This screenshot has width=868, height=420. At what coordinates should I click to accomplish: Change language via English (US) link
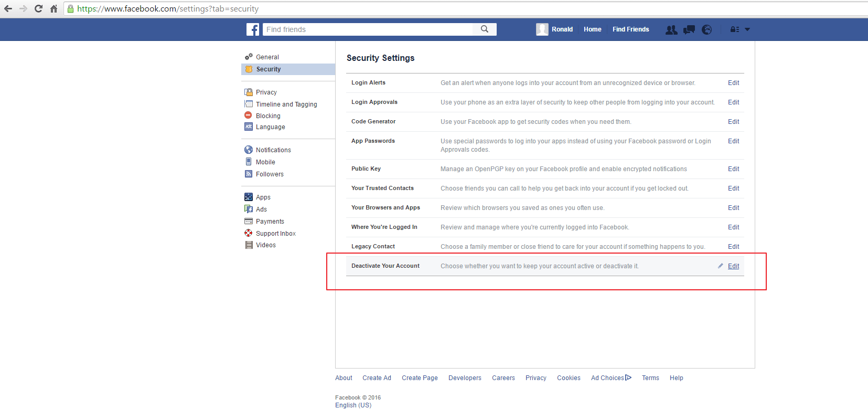[x=353, y=405]
